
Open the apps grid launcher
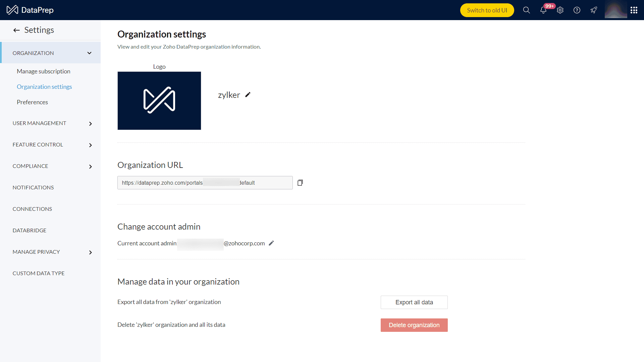[x=634, y=10]
